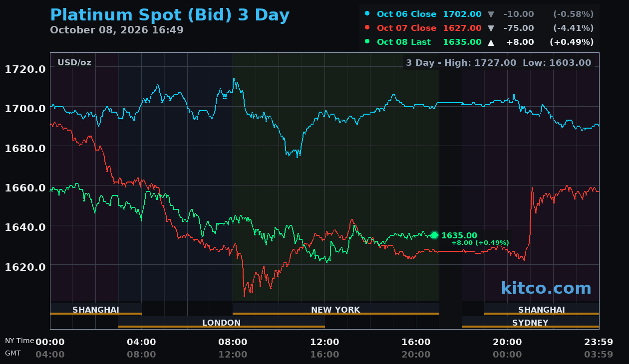Click the blue Oct 06 legend dot

[367, 14]
